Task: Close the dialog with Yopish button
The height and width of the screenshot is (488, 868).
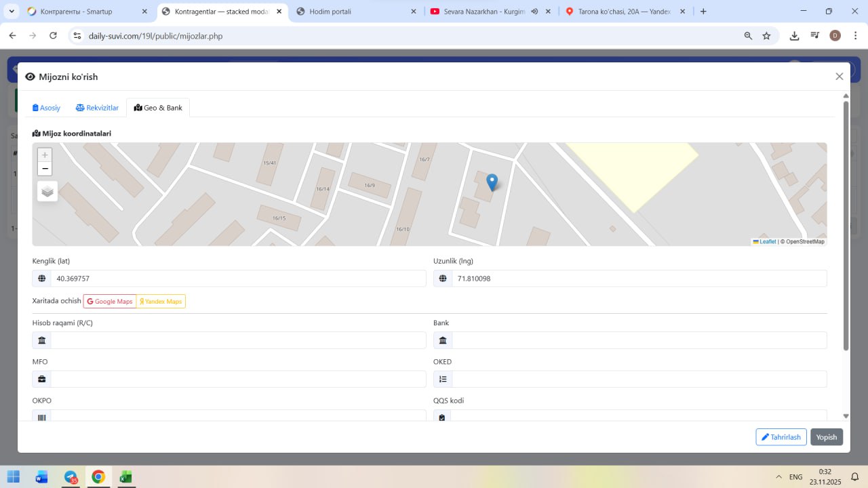Action: [x=826, y=437]
